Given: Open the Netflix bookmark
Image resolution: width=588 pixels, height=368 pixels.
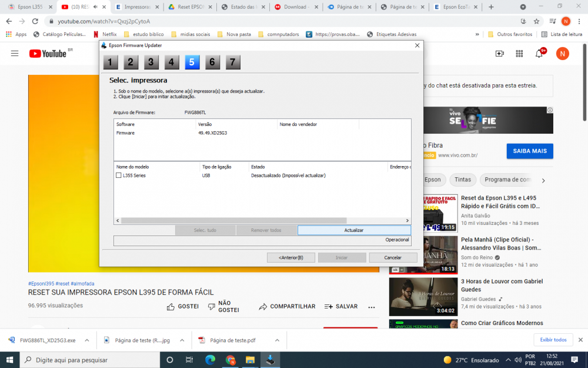Looking at the screenshot, I should (x=105, y=34).
